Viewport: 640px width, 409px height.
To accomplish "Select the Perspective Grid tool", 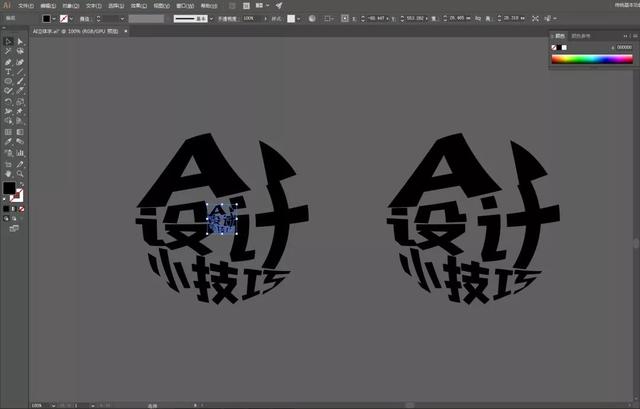I will [x=20, y=121].
